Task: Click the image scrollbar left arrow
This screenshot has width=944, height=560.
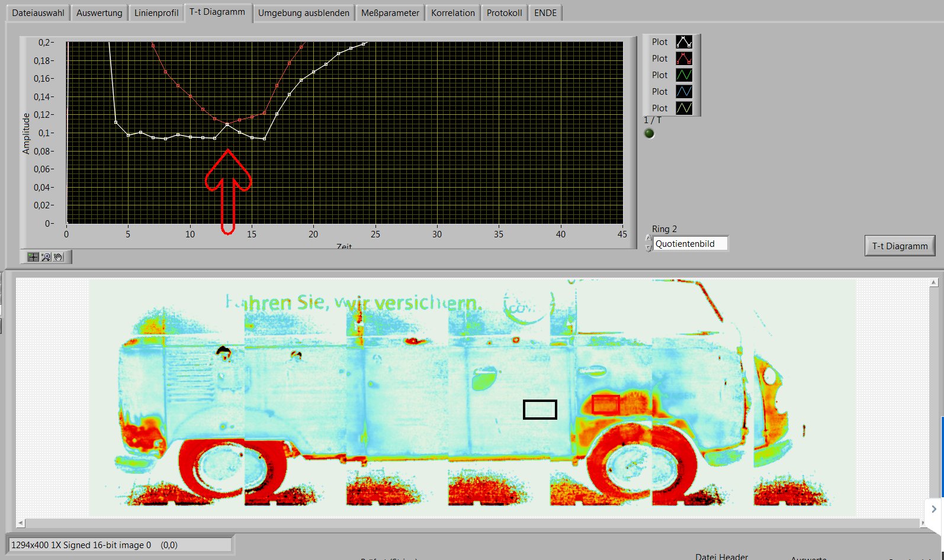Action: [x=21, y=523]
